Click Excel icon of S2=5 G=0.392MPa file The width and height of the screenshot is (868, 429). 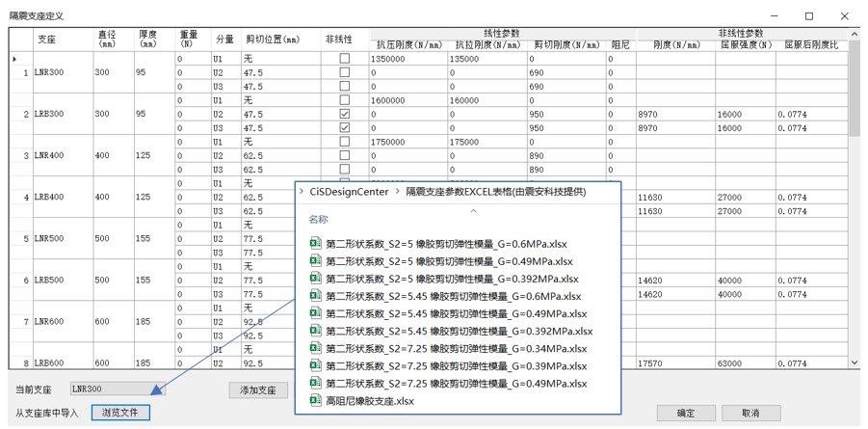(315, 279)
